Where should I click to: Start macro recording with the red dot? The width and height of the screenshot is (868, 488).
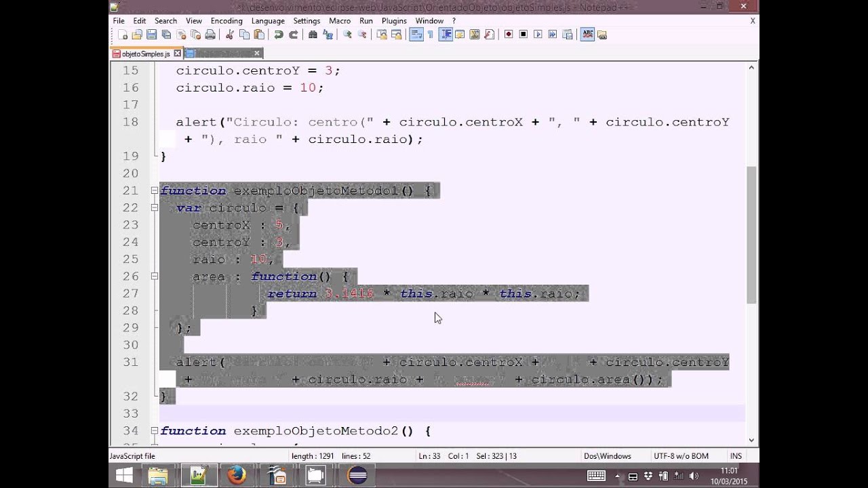tap(509, 35)
